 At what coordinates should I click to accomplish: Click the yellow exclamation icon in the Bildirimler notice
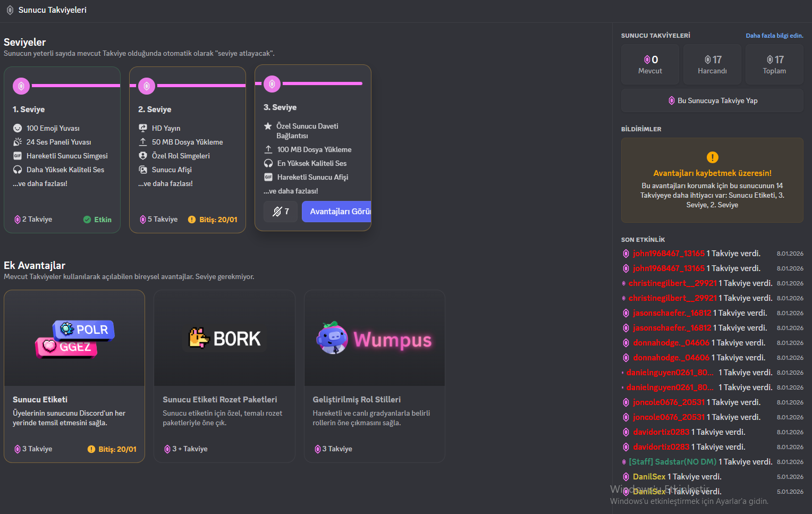pos(712,157)
